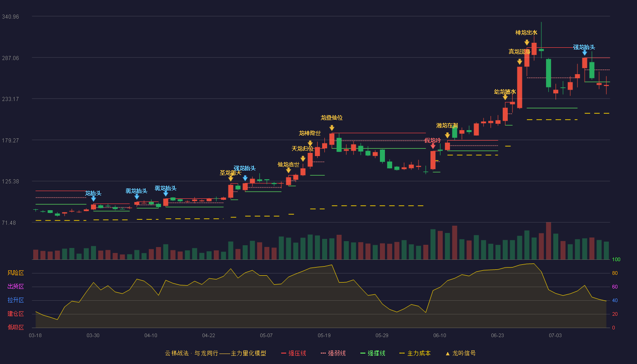The height and width of the screenshot is (364, 637).
Task: Click the yellow arrow under the 龙登仙位 signal
Action: [x=332, y=128]
